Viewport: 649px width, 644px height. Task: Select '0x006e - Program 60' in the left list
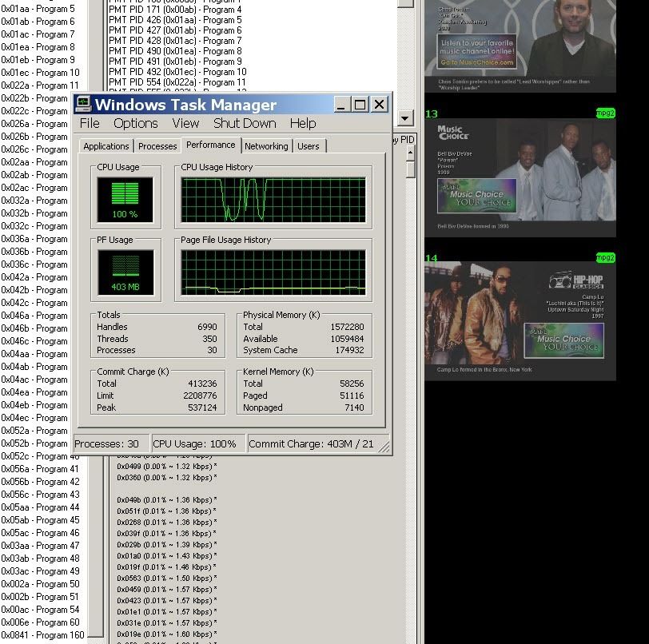pos(40,622)
